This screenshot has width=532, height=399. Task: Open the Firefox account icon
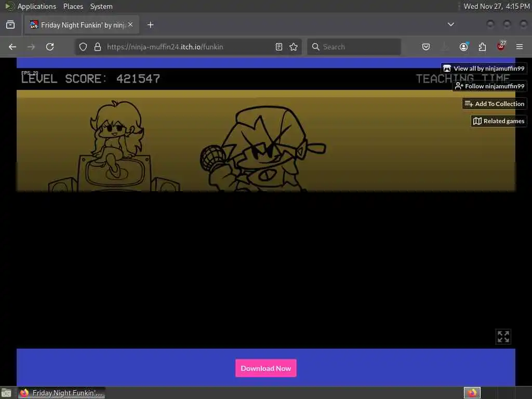pos(464,47)
